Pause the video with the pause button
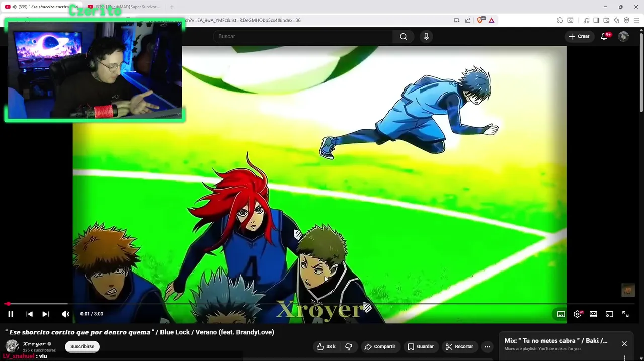This screenshot has height=362, width=644. click(11, 314)
